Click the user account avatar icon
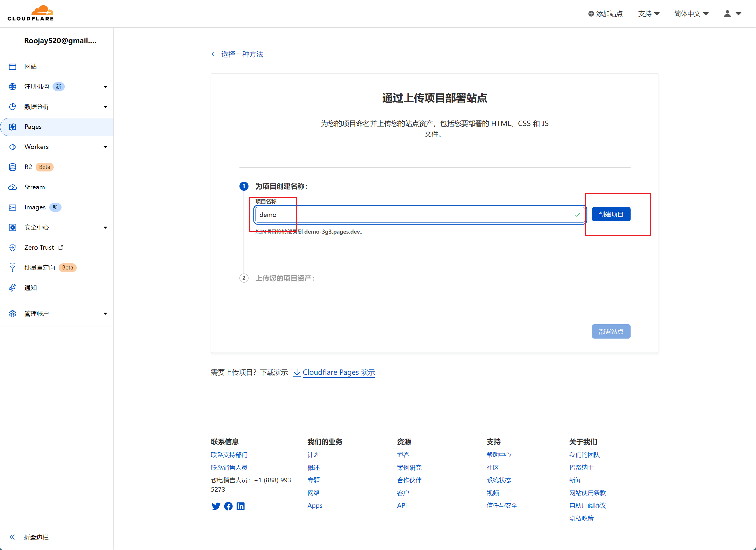This screenshot has height=550, width=756. pyautogui.click(x=727, y=14)
